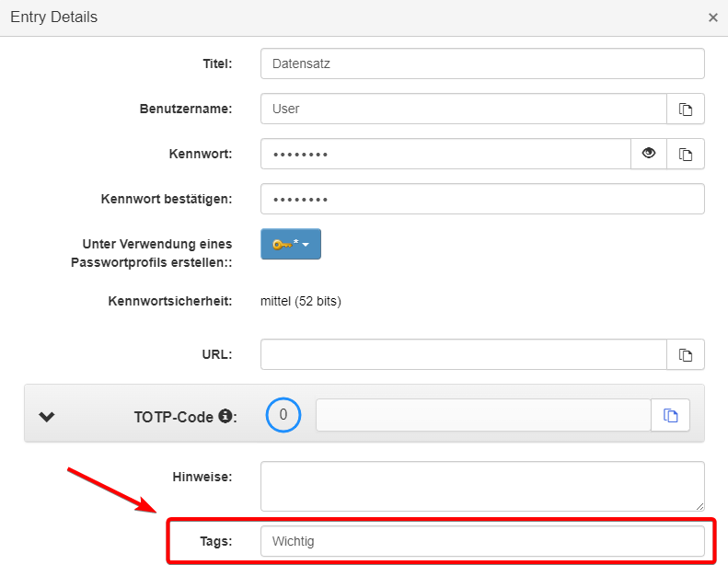The width and height of the screenshot is (728, 565).
Task: Select the Kennwort bestätigen field
Action: [x=482, y=199]
